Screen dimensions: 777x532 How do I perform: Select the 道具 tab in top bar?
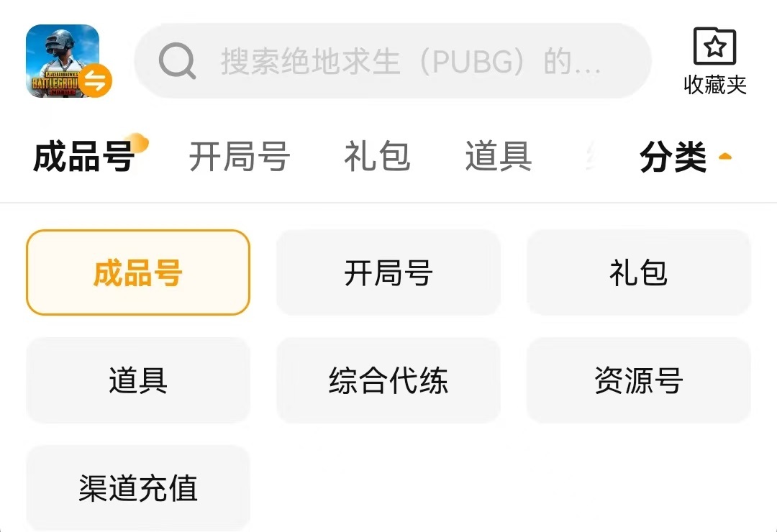pyautogui.click(x=498, y=157)
